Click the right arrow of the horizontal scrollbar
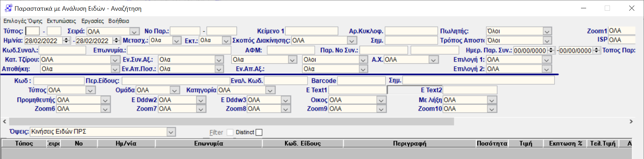 [x=631, y=121]
